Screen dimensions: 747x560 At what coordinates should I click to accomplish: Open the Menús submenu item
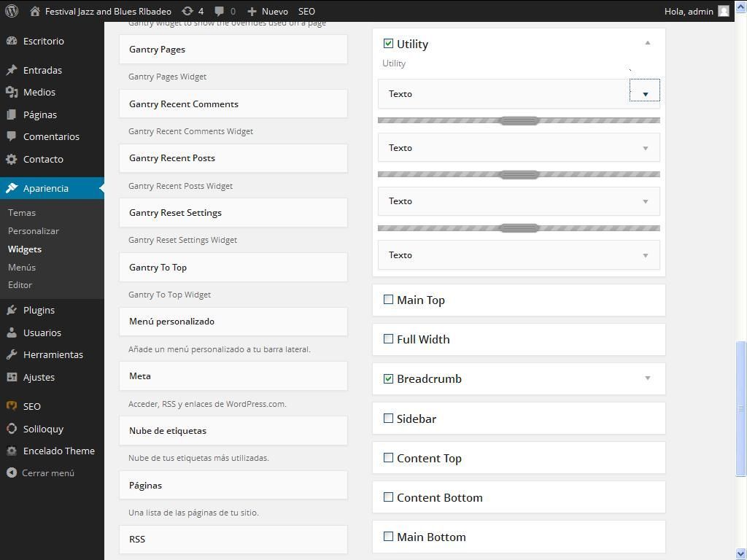point(22,267)
